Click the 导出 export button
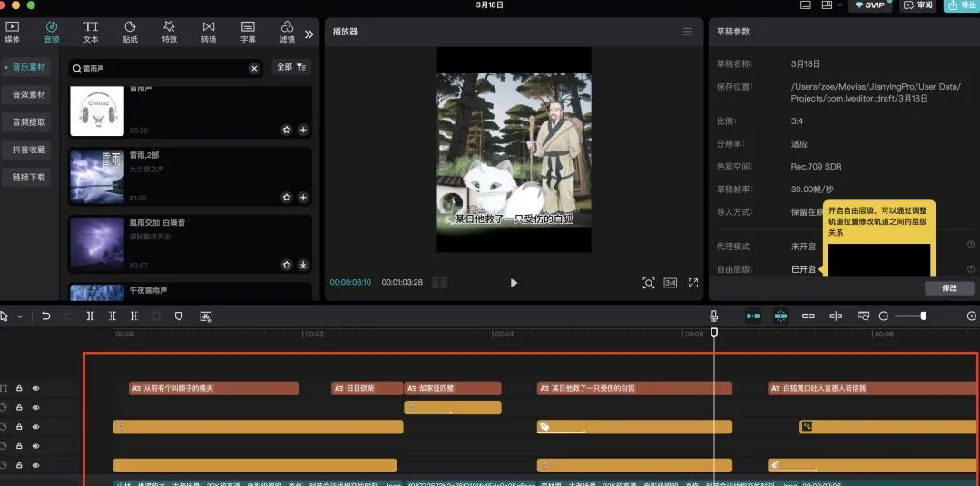Viewport: 980px width, 486px height. pyautogui.click(x=961, y=5)
